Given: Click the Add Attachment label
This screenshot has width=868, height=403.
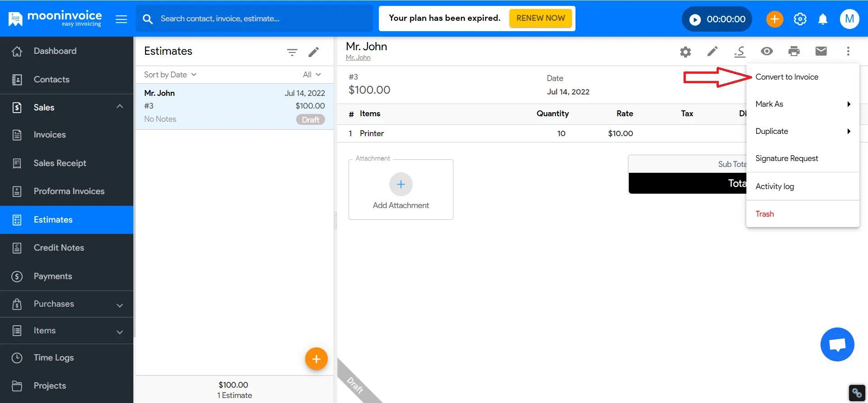Looking at the screenshot, I should tap(401, 205).
